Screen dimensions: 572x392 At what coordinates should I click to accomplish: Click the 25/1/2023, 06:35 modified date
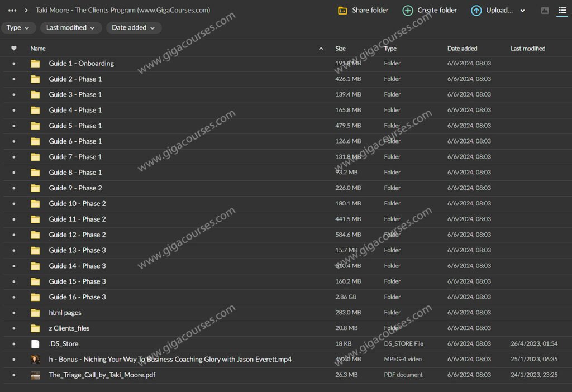(534, 360)
